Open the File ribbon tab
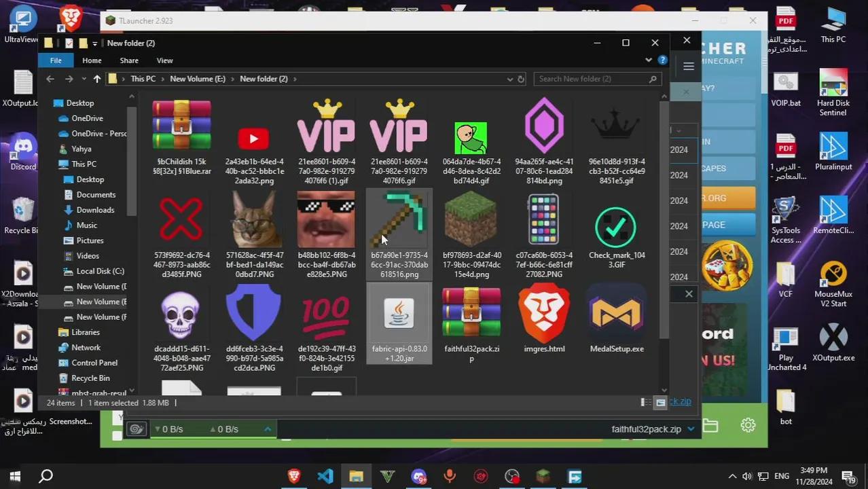Screen dimensions: 868x489 coord(56,60)
